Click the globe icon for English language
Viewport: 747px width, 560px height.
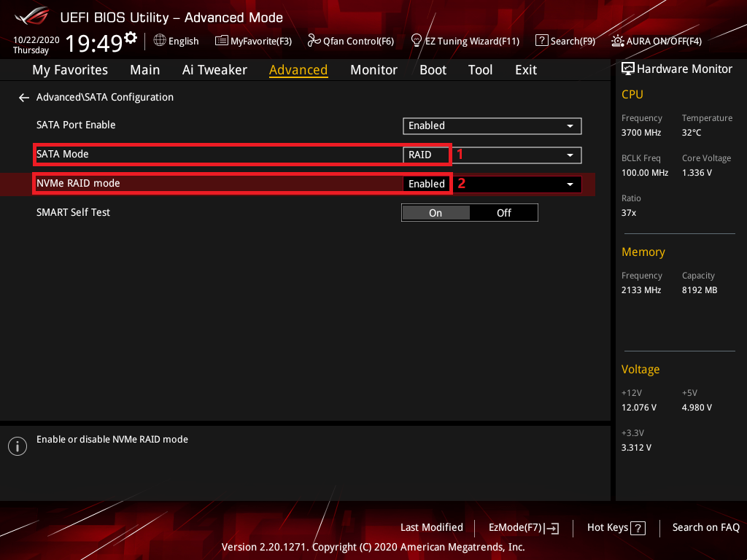160,41
